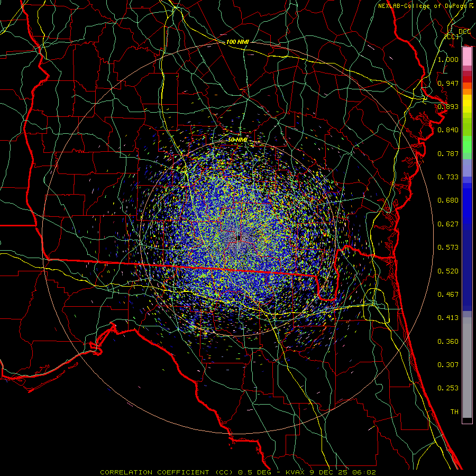Click the 1.000 legend value
Viewport: 476px width, 476px height.
click(448, 59)
